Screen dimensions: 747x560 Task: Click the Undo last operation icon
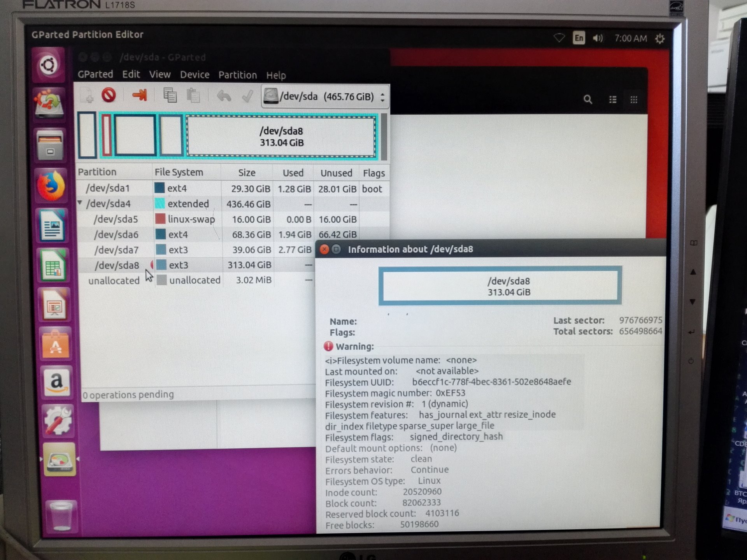pyautogui.click(x=224, y=96)
